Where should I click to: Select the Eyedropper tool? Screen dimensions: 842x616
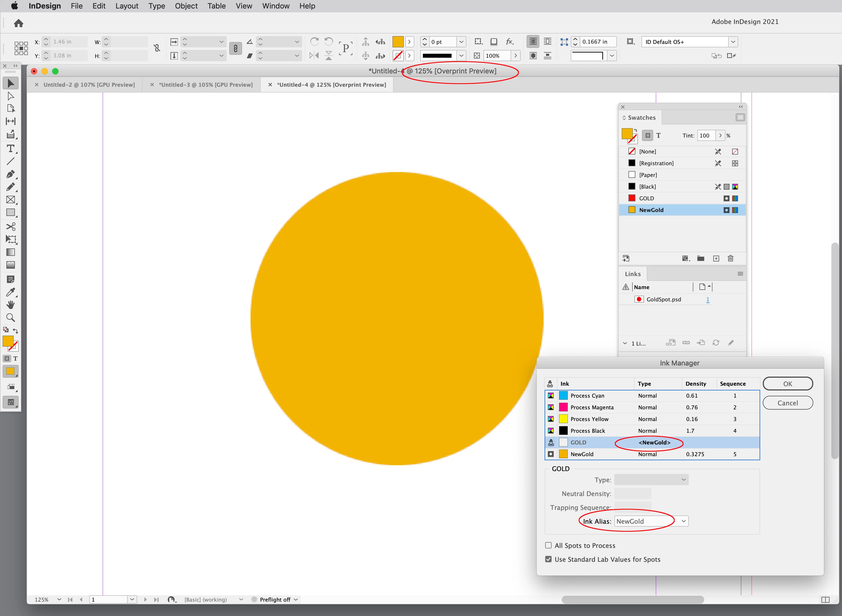tap(10, 292)
